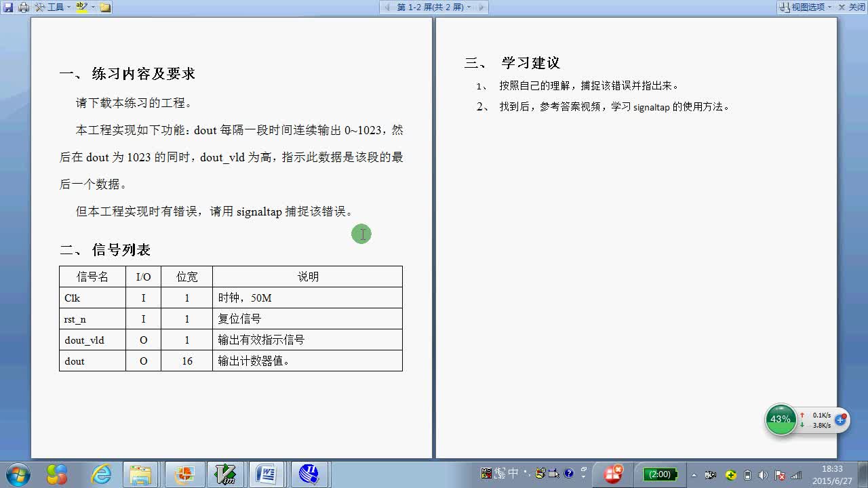Screen dimensions: 868x488
Task: Click heading 学习建议
Action: 531,63
